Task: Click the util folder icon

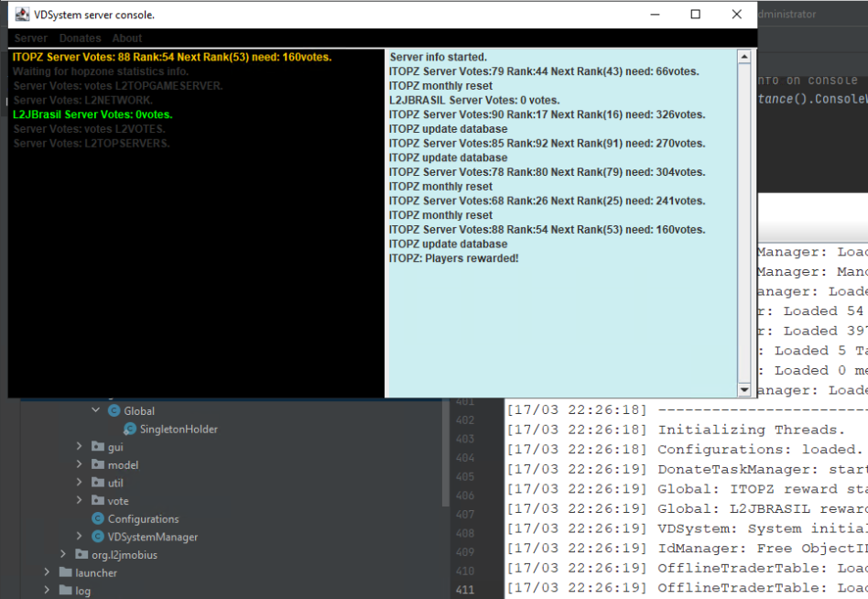Action: click(98, 482)
